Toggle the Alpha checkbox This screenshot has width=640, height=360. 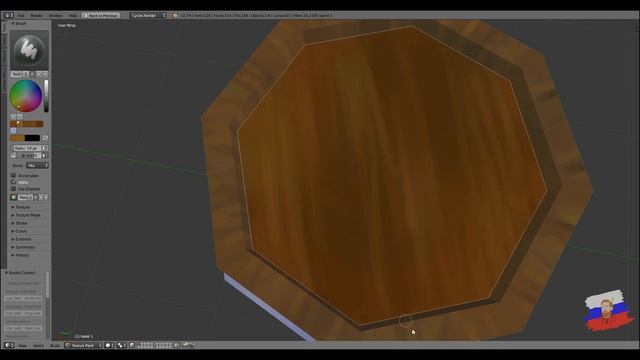pyautogui.click(x=13, y=182)
